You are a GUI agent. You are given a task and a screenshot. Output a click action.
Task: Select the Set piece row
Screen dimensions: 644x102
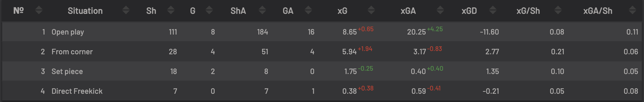(x=322, y=71)
